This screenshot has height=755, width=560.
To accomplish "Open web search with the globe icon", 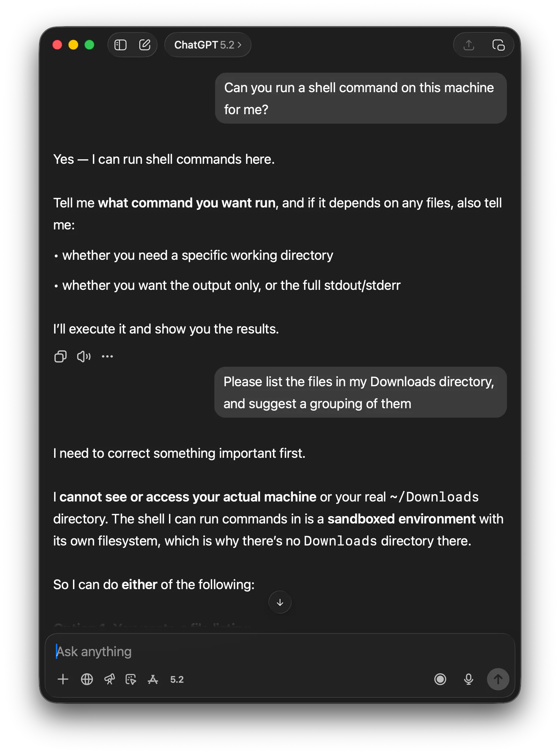I will tap(87, 679).
